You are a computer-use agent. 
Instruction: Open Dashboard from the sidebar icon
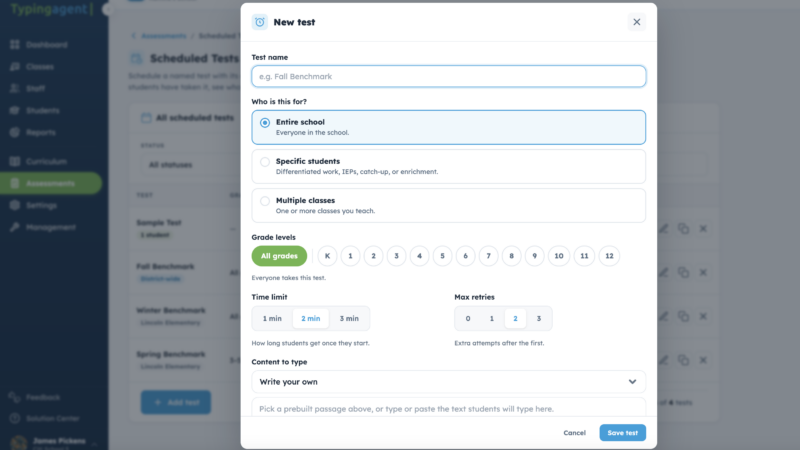(x=15, y=45)
